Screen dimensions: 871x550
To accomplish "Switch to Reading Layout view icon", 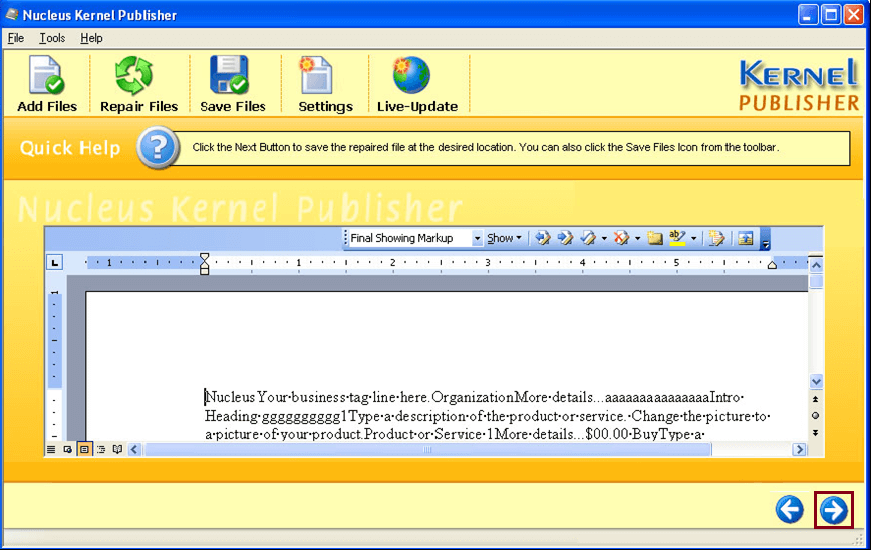I will pos(117,449).
